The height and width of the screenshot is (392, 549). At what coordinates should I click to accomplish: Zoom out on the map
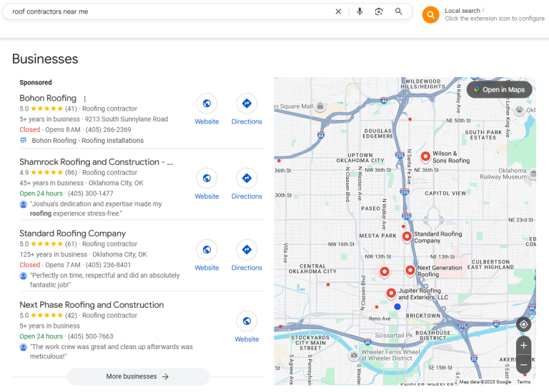pos(524,364)
